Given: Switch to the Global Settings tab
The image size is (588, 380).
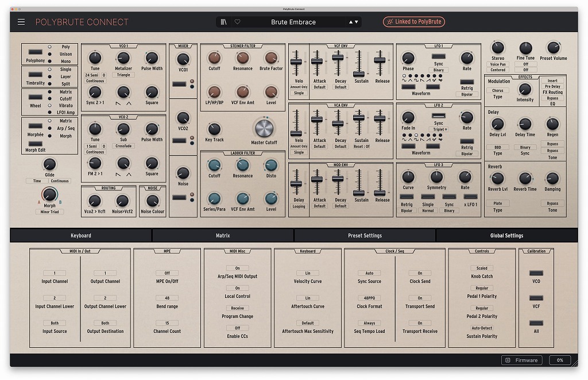Looking at the screenshot, I should [506, 236].
